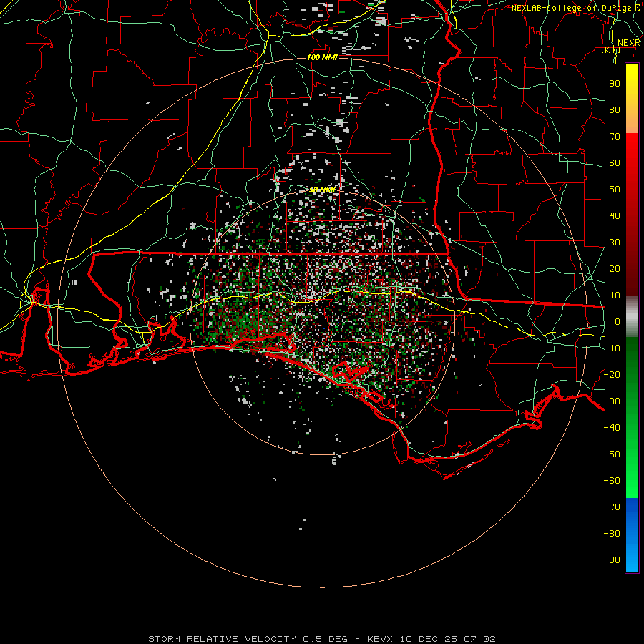Screen dimensions: 644x644
Task: Click the gray zero band of velocity scale
Action: (x=632, y=317)
